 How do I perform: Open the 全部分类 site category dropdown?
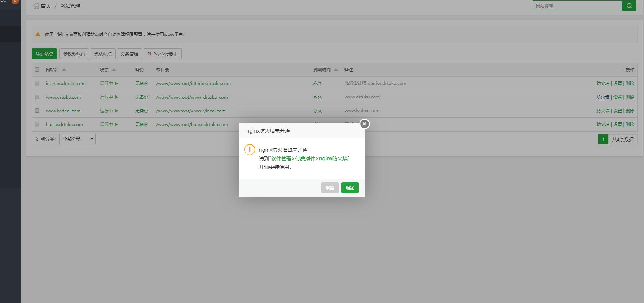tap(78, 139)
